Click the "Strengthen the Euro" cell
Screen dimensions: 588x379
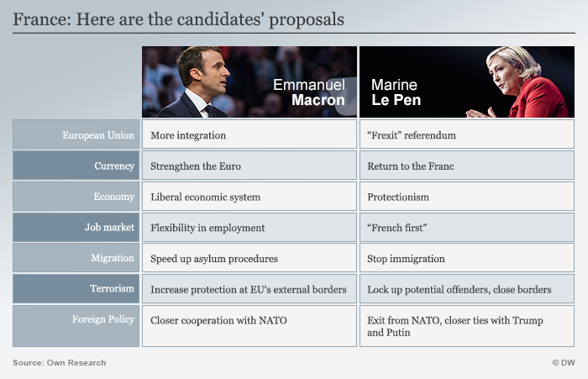coord(249,165)
